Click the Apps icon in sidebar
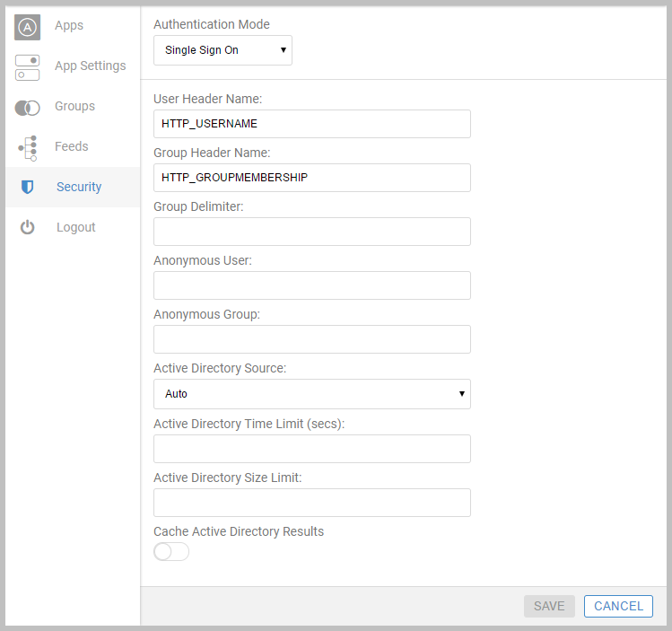 point(28,27)
